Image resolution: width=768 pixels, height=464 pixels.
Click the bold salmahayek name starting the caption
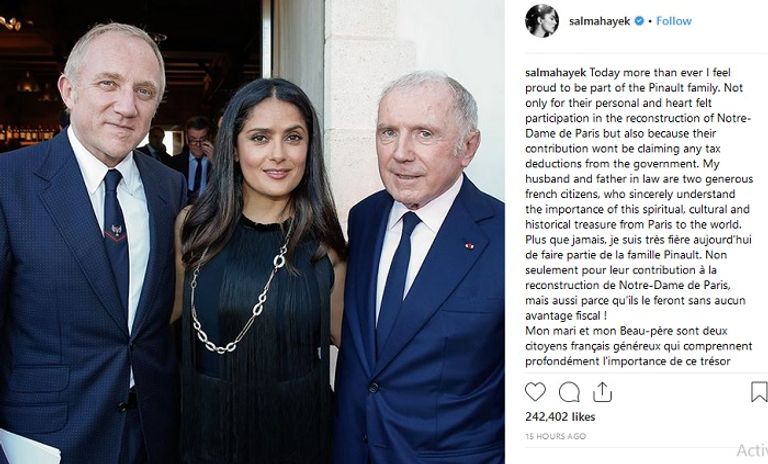tap(555, 73)
